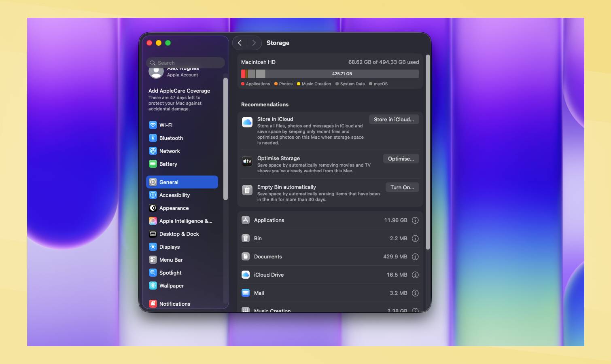Open Battery icon in sidebar
611x364 pixels.
point(153,164)
